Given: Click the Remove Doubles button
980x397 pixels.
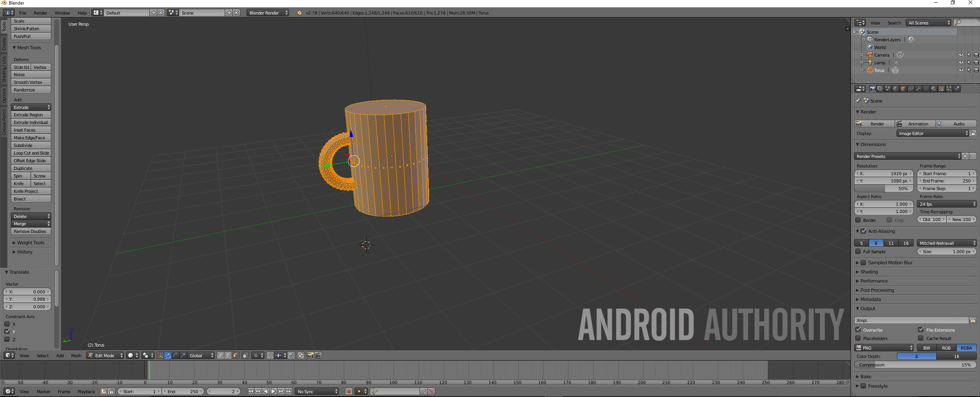Looking at the screenshot, I should (x=31, y=231).
